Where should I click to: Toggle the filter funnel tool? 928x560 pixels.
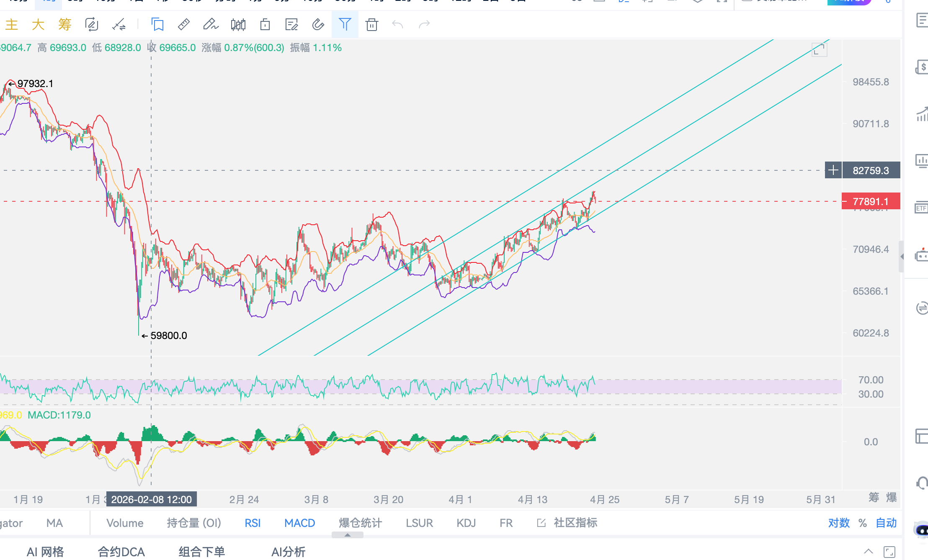[345, 25]
